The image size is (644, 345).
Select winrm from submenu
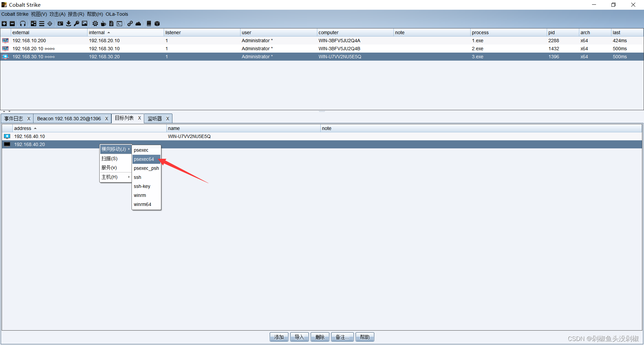point(147,195)
